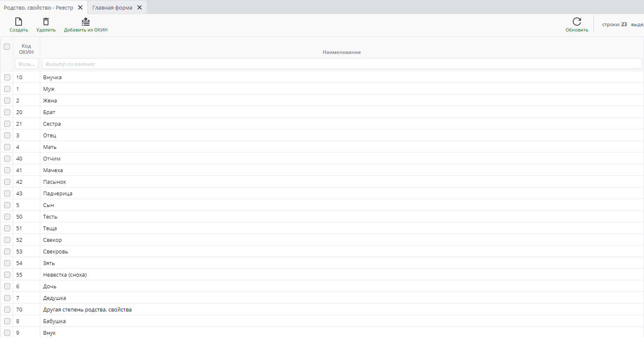
Task: Tick the checkbox for row Свекор
Action: pyautogui.click(x=7, y=240)
